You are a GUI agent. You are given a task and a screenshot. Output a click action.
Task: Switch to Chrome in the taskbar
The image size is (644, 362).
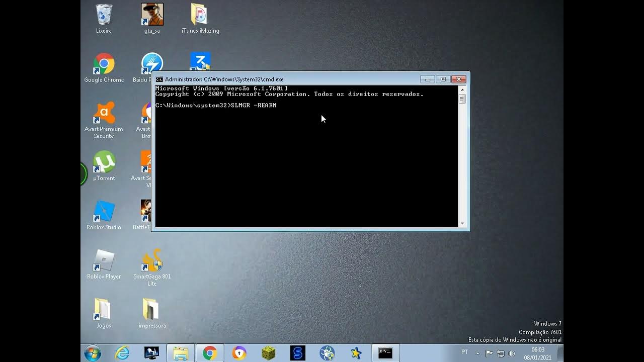pyautogui.click(x=210, y=353)
